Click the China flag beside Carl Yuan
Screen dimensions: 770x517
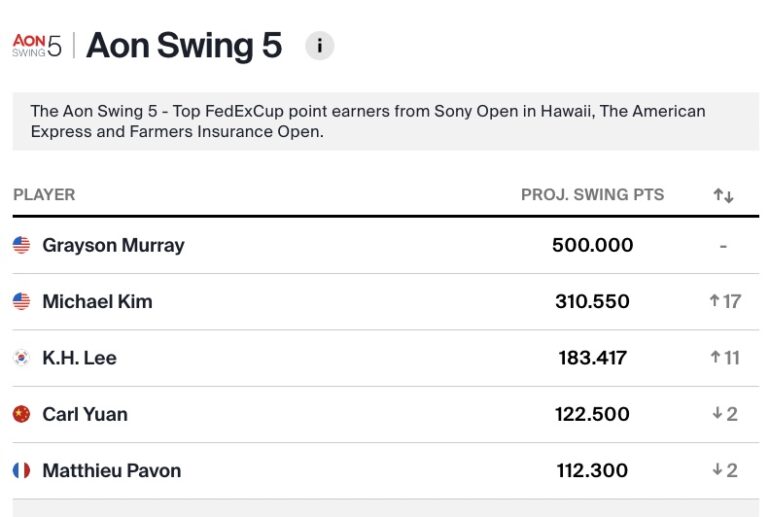tap(21, 414)
